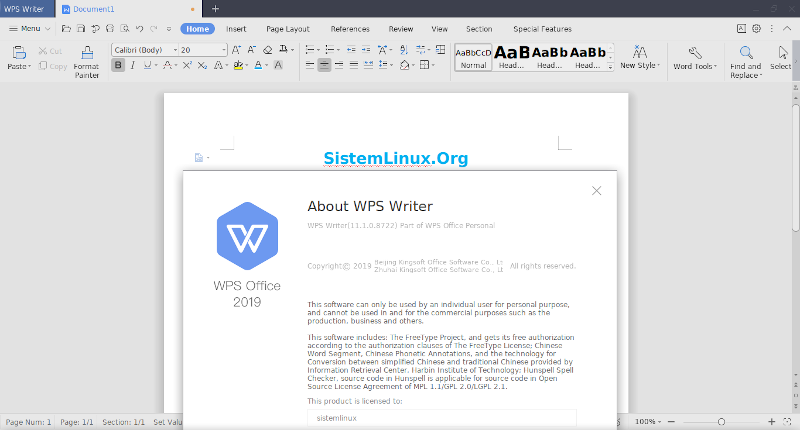Screen dimensions: 800x430
Task: Open settings gear icon at top right
Action: (x=757, y=29)
